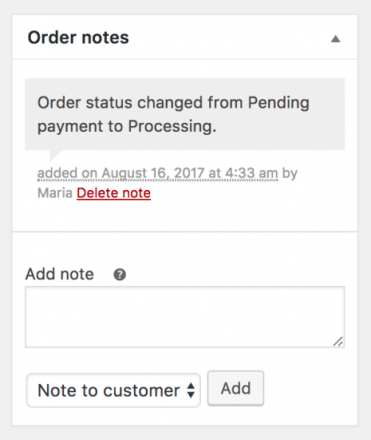
Task: Collapse the Order notes panel with the triangle
Action: 335,39
